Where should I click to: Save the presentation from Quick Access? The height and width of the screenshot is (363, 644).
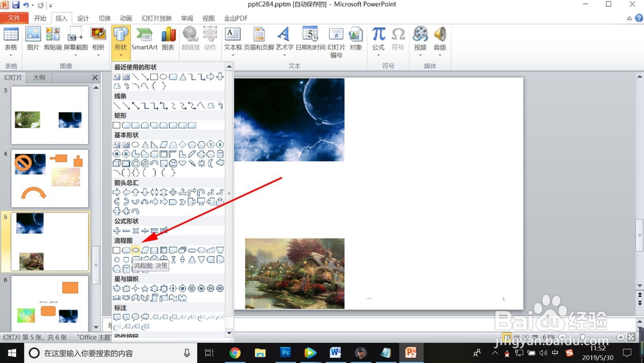coord(15,5)
